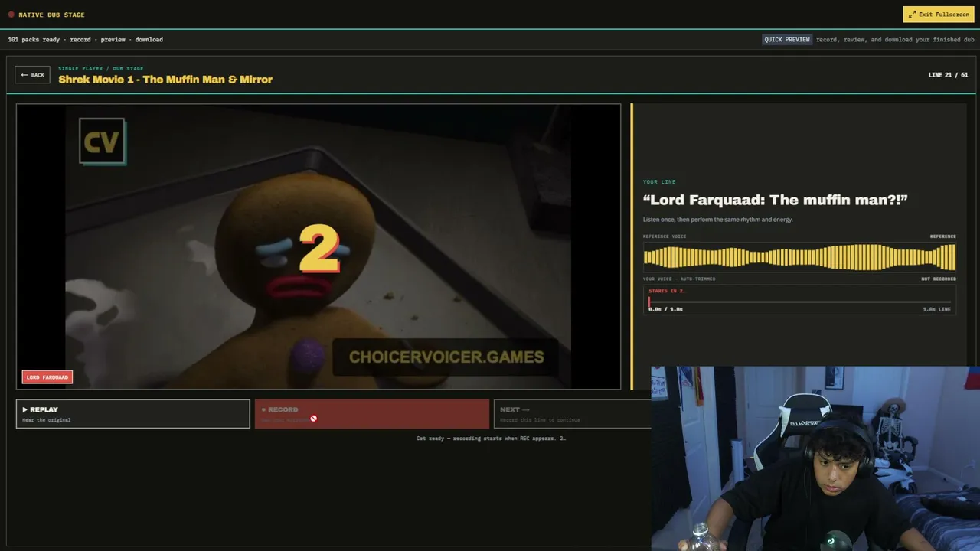
Task: Click the "NOT RECORDED" status
Action: point(939,279)
